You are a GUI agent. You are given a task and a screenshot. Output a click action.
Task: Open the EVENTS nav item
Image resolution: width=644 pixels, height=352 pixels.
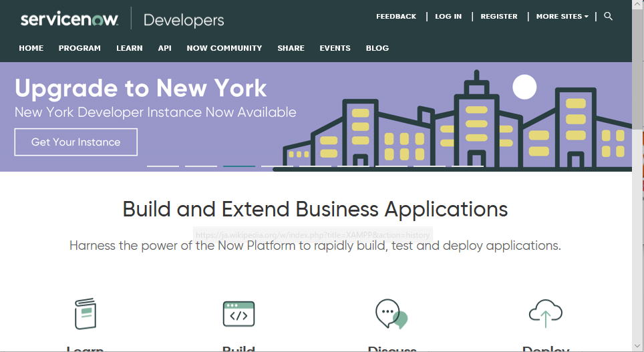pyautogui.click(x=335, y=48)
